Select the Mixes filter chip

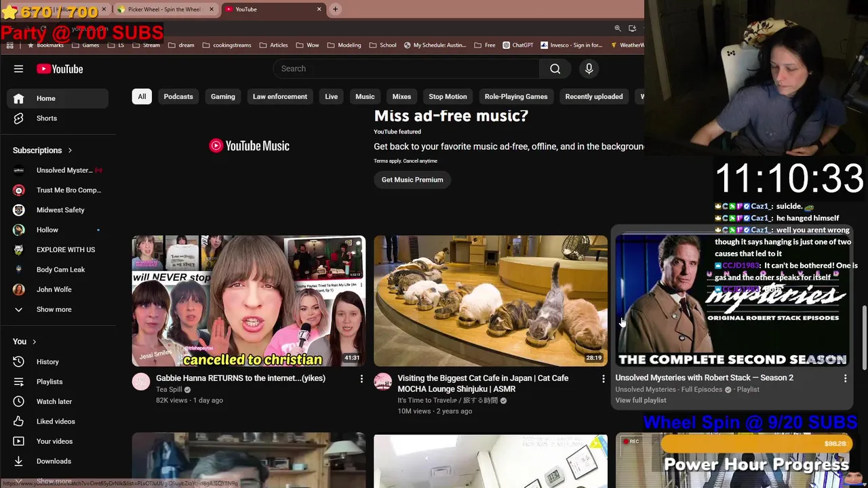pos(401,96)
